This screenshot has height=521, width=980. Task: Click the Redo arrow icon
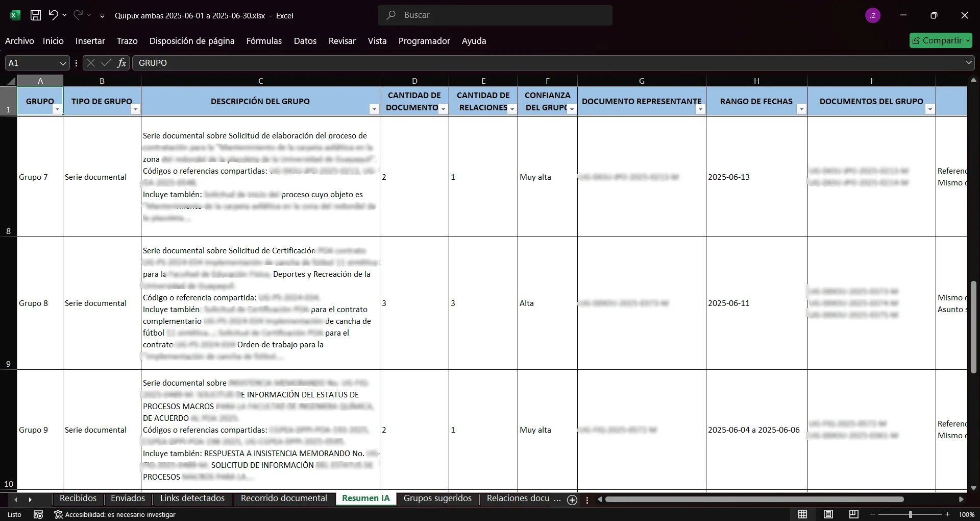78,15
